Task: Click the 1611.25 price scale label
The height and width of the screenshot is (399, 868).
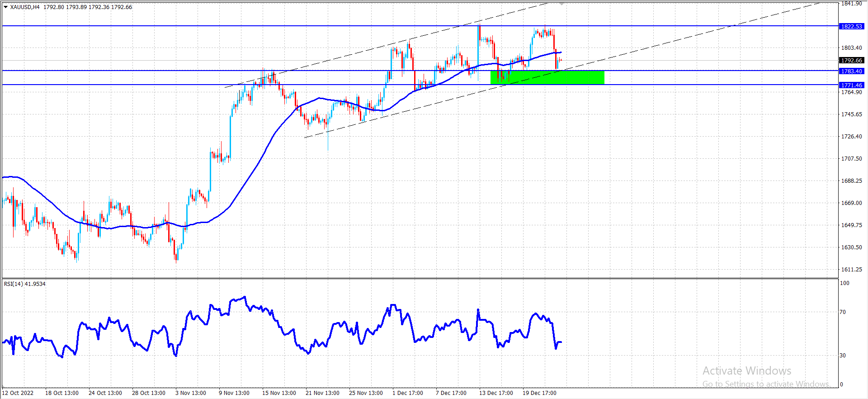Action: click(x=851, y=269)
